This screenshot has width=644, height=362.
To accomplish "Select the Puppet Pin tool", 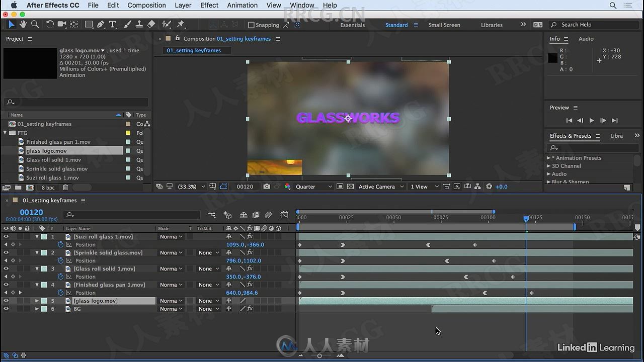I will (x=181, y=24).
